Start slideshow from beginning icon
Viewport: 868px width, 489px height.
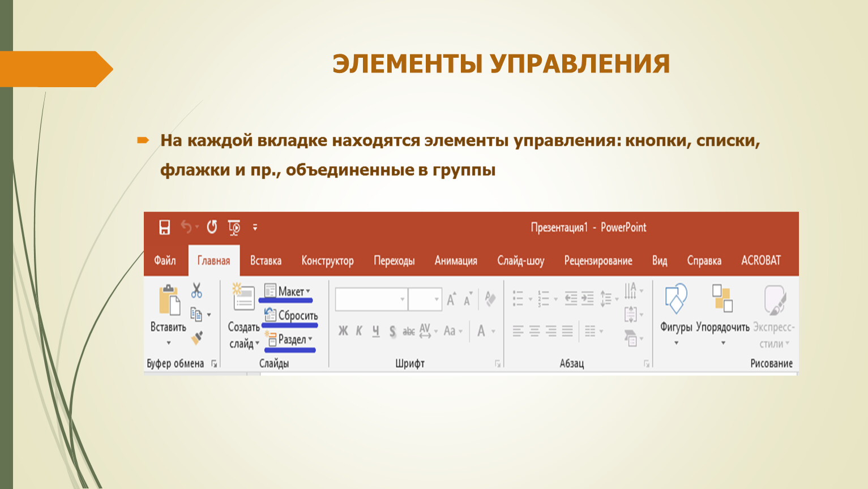point(234,228)
